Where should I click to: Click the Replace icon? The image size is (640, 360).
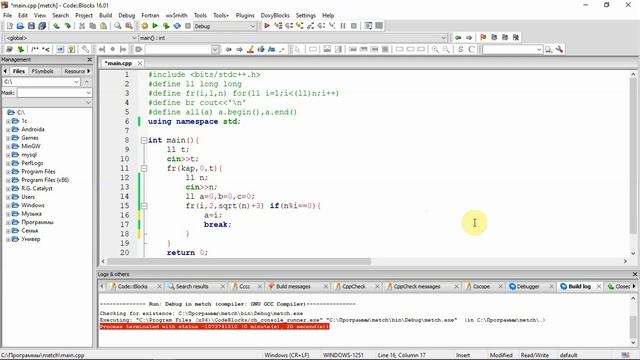click(129, 26)
